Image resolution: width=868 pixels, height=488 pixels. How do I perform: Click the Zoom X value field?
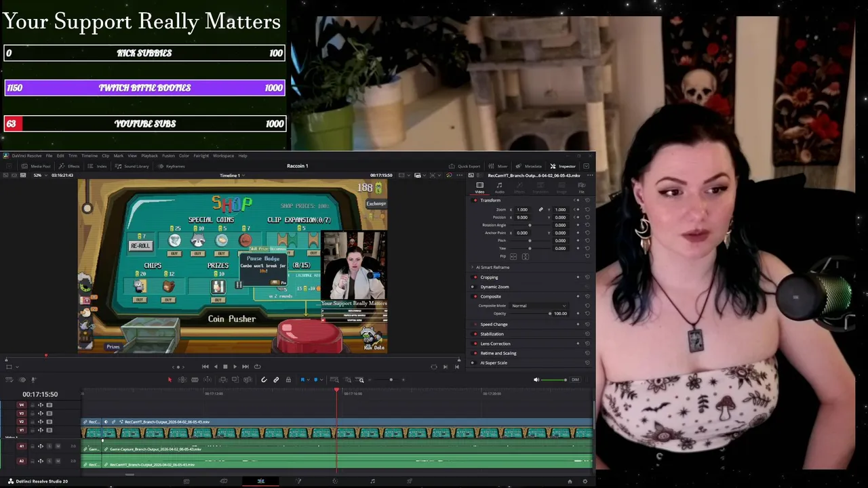tap(523, 209)
